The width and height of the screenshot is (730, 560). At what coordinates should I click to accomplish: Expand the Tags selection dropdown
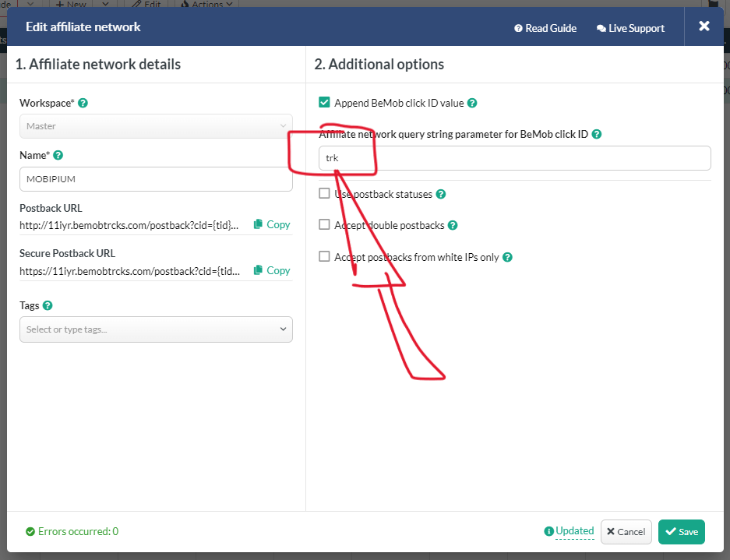[x=156, y=329]
